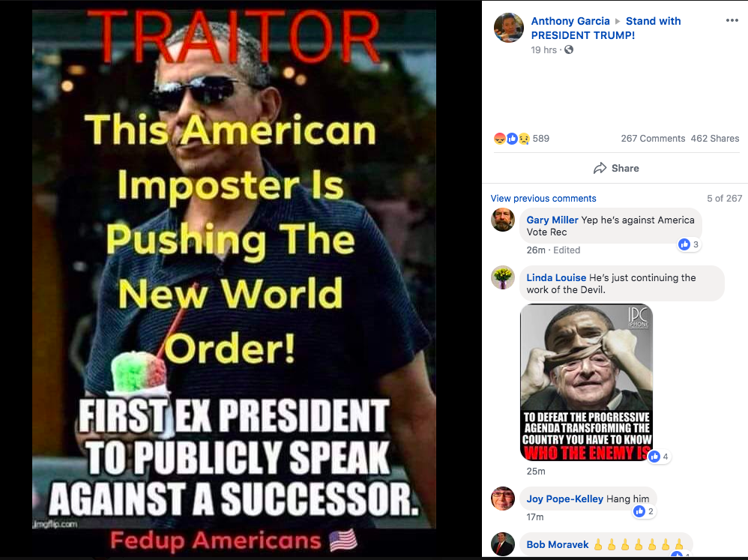The height and width of the screenshot is (560, 748).
Task: Click the angry reaction emoji icon
Action: coord(499,139)
